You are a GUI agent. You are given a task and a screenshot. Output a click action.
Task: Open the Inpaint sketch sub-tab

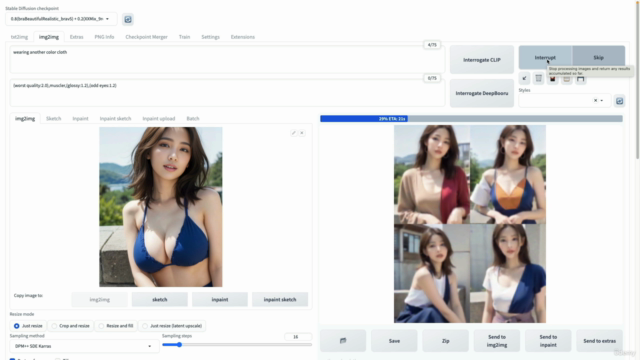point(116,118)
